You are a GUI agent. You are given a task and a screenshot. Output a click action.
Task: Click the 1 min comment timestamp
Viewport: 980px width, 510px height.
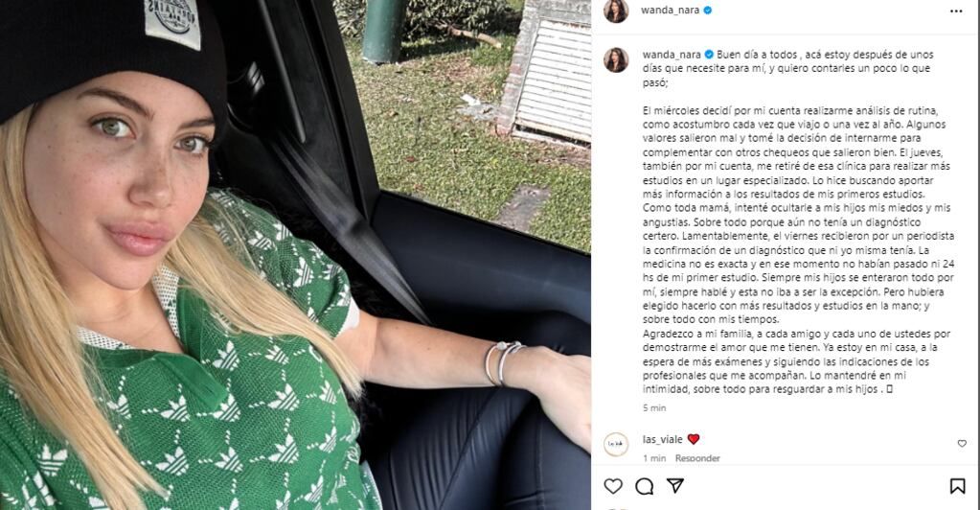(x=654, y=458)
